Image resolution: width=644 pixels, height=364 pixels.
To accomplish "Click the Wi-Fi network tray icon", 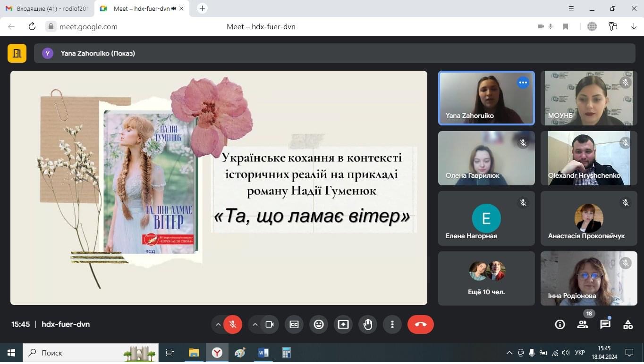I will pyautogui.click(x=555, y=353).
